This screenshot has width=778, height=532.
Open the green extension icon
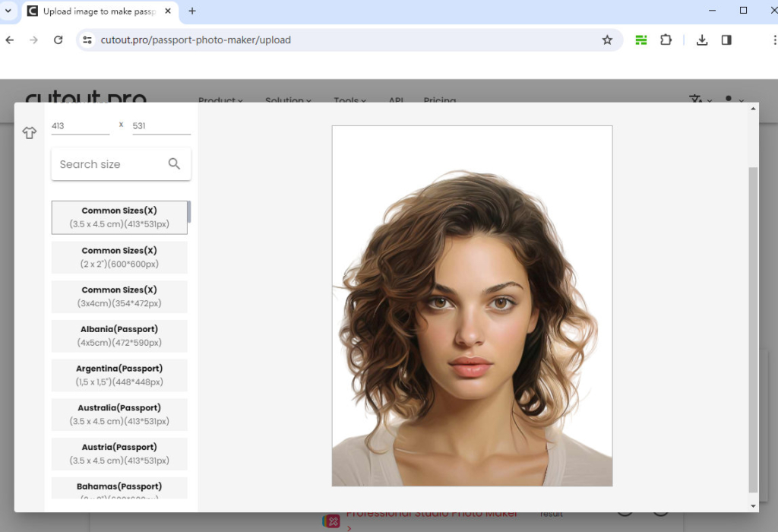click(x=641, y=40)
